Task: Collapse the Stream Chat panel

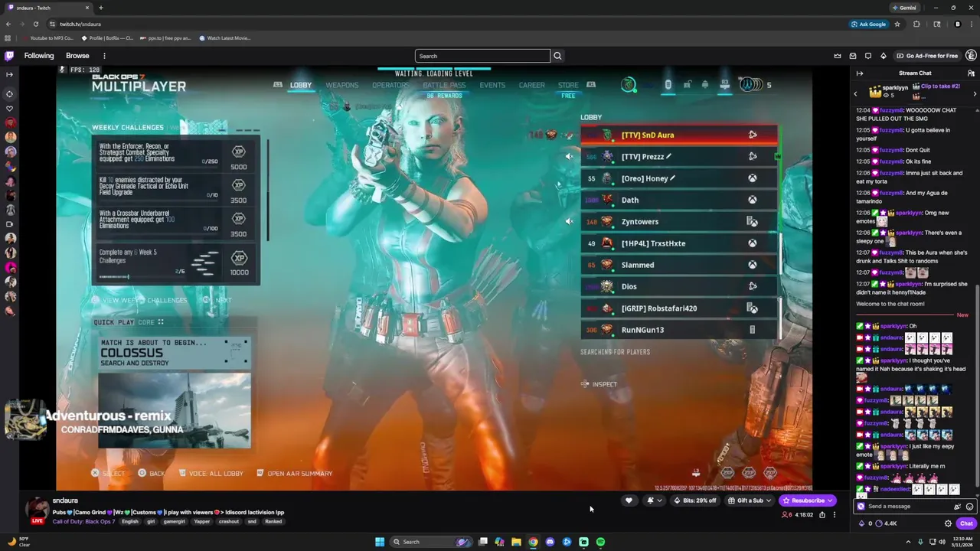Action: (860, 73)
